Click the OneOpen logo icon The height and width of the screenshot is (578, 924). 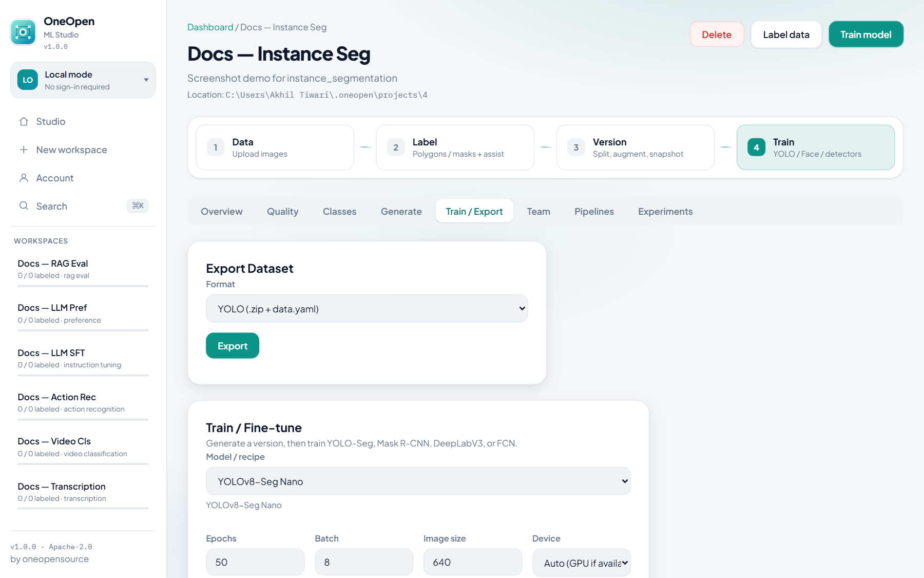click(23, 32)
